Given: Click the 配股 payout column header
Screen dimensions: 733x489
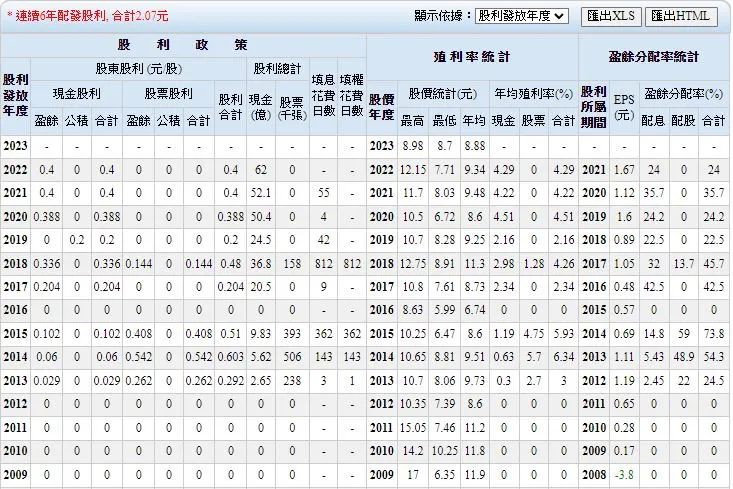Looking at the screenshot, I should (683, 121).
